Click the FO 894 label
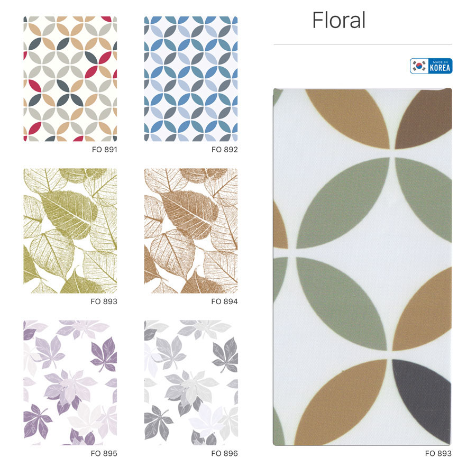Image resolution: width=476 pixels, height=476 pixels. [224, 301]
